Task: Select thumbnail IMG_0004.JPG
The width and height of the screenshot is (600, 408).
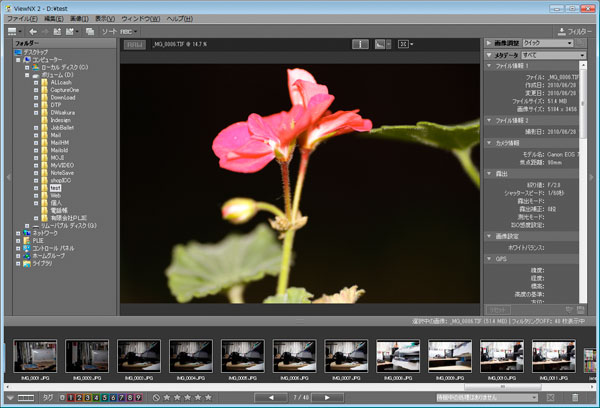Action: tap(191, 356)
